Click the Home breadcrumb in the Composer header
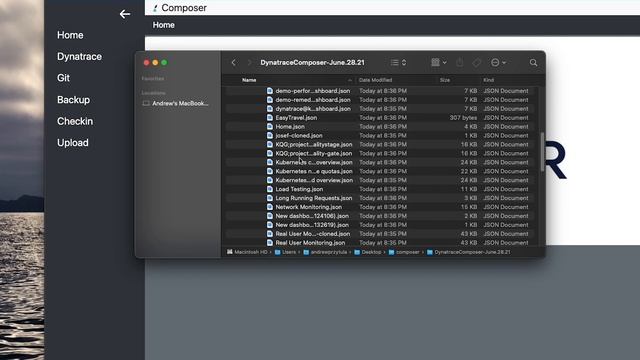Viewport: 640px width, 360px height. 164,25
